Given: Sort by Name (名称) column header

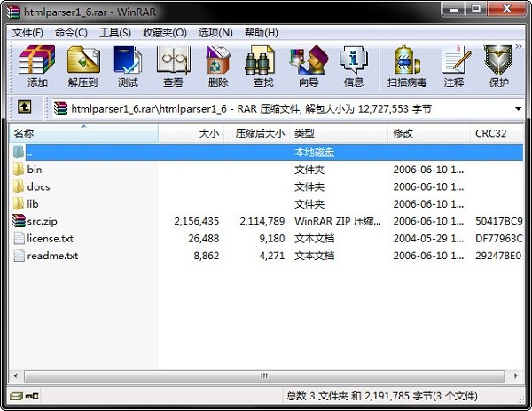Looking at the screenshot, I should coord(83,133).
